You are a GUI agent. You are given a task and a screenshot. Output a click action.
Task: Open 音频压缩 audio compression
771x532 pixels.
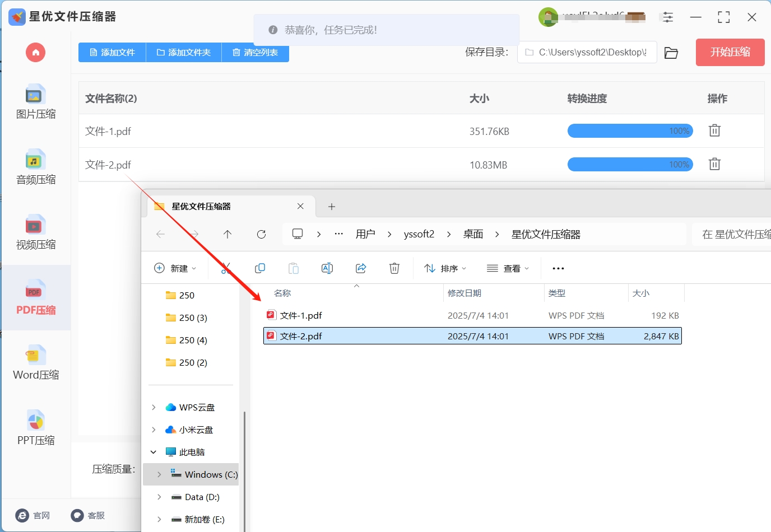click(x=36, y=167)
